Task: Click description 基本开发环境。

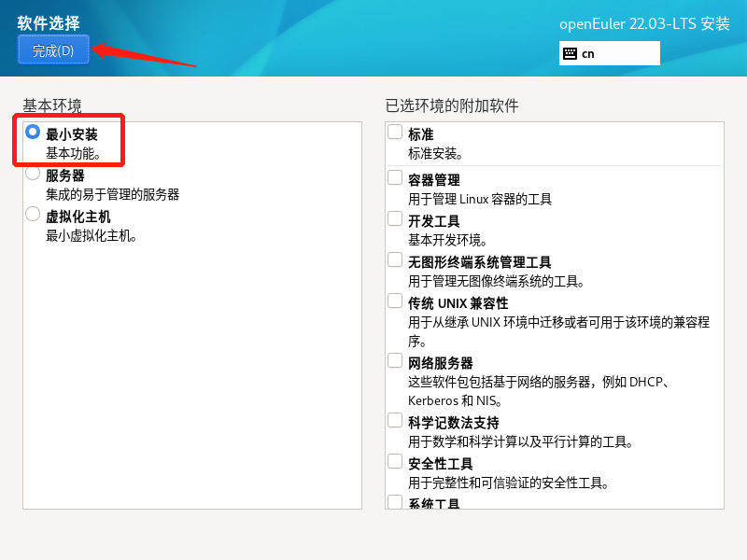Action: tap(447, 240)
